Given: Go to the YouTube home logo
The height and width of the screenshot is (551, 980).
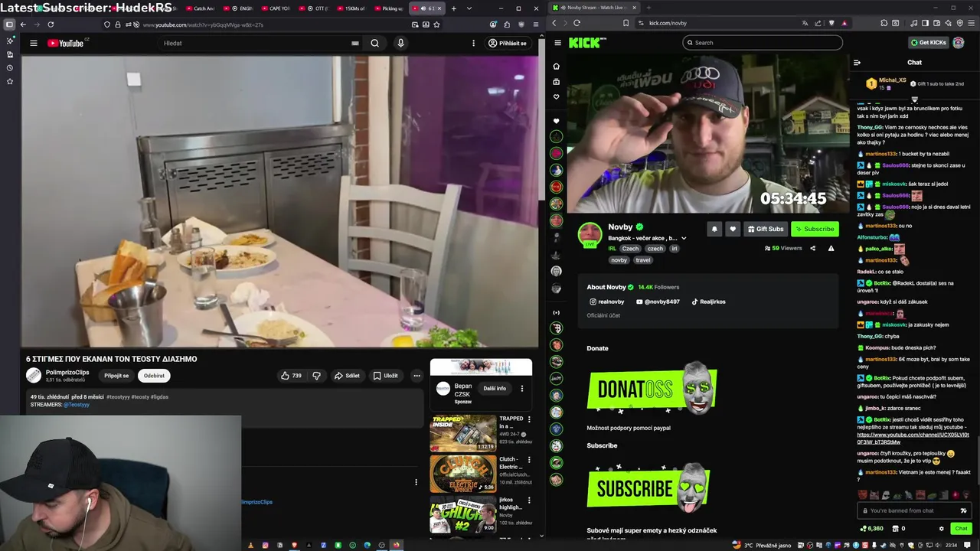Looking at the screenshot, I should (x=66, y=43).
